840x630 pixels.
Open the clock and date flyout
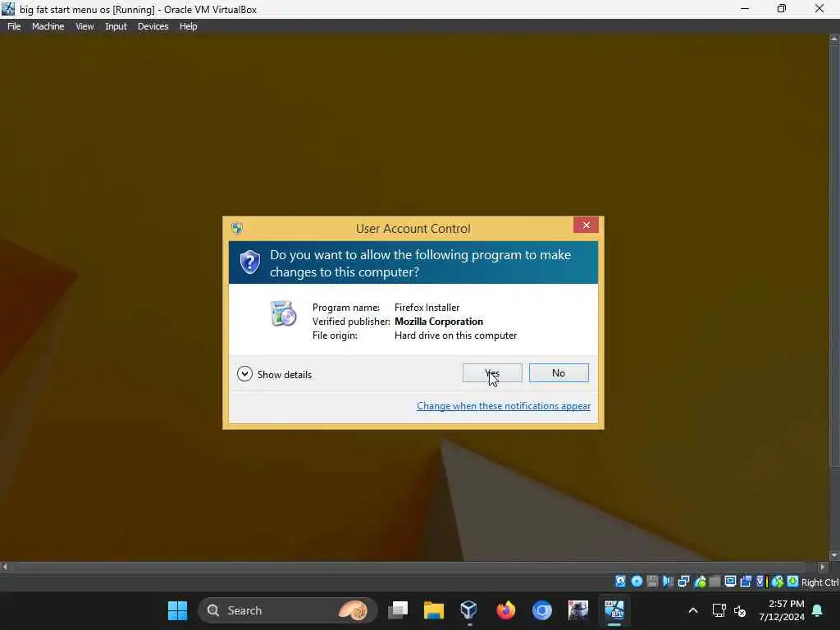[782, 610]
